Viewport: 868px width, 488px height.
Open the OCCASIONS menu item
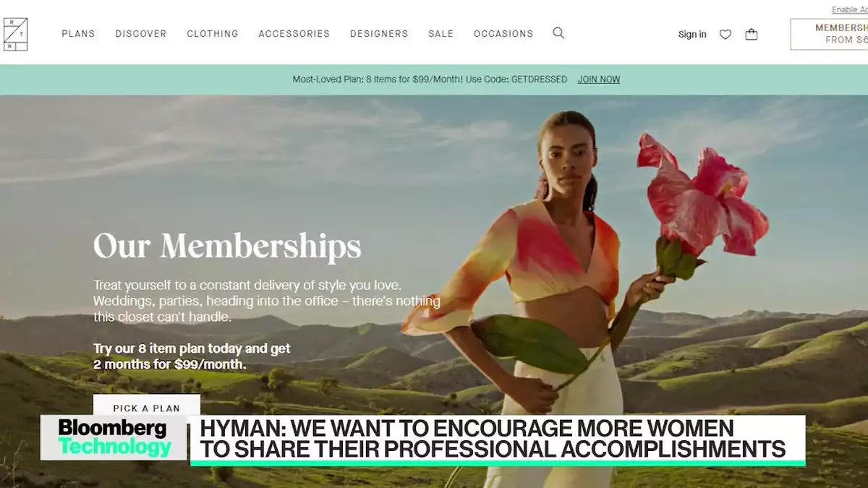[503, 34]
